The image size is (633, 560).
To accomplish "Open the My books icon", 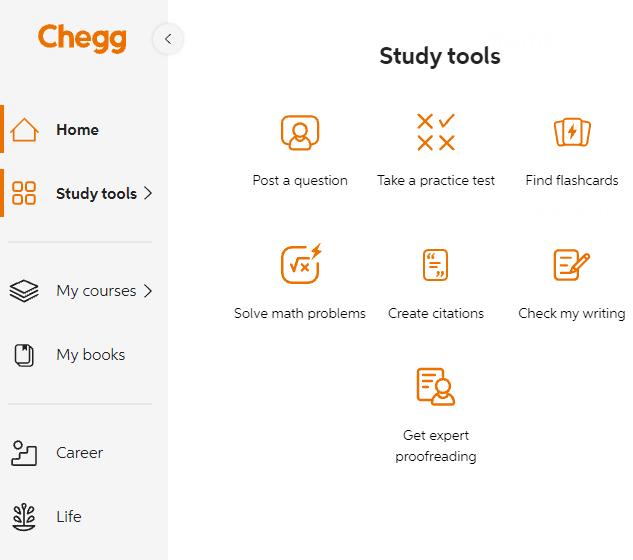I will click(24, 355).
